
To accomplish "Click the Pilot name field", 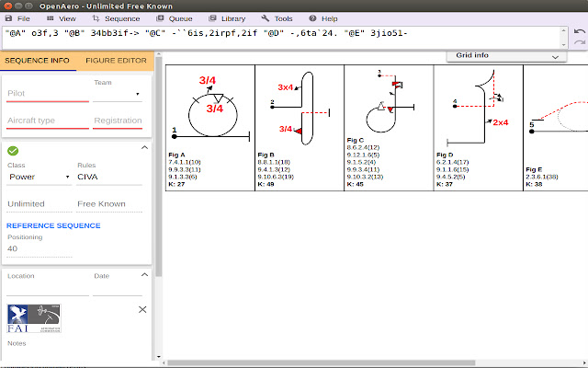I will click(x=46, y=94).
